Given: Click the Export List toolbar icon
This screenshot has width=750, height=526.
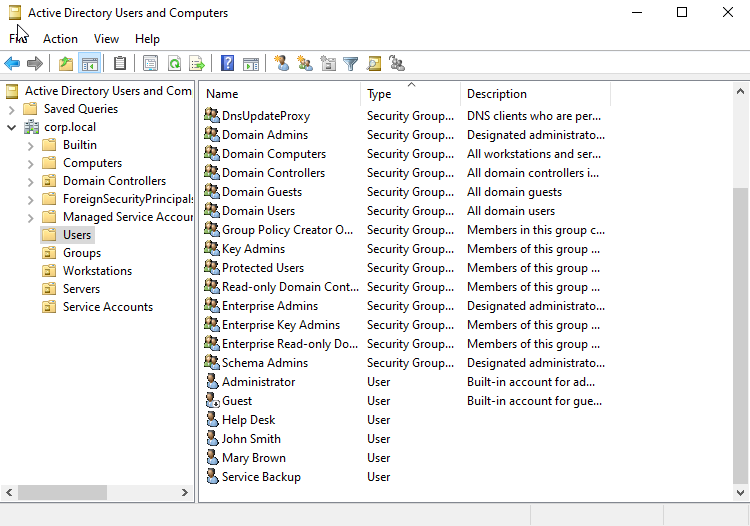Looking at the screenshot, I should click(x=197, y=63).
